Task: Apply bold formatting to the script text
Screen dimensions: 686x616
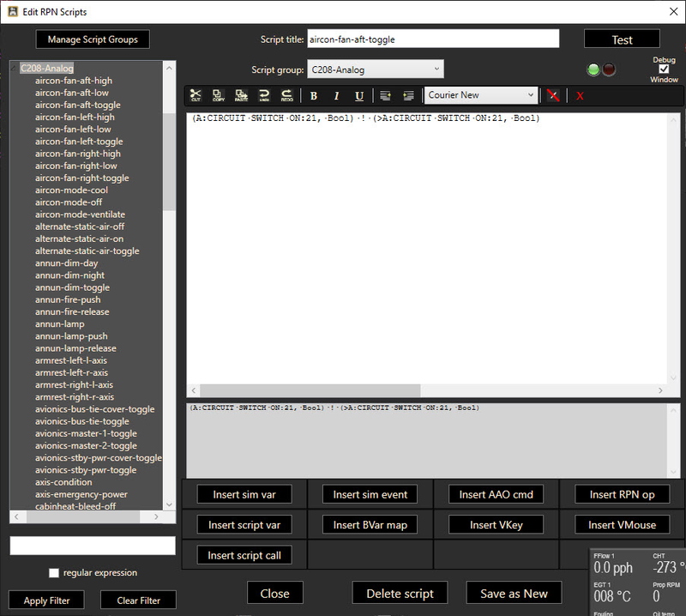Action: [312, 95]
